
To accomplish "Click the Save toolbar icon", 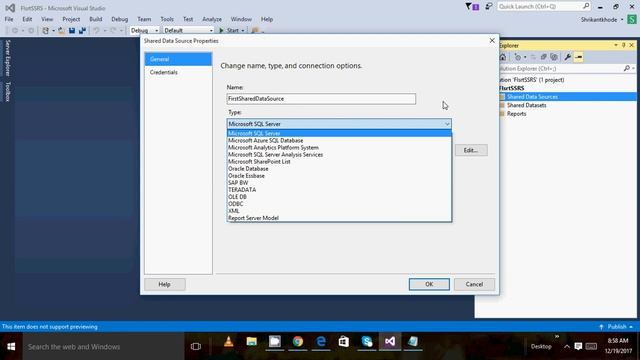I will 72,31.
